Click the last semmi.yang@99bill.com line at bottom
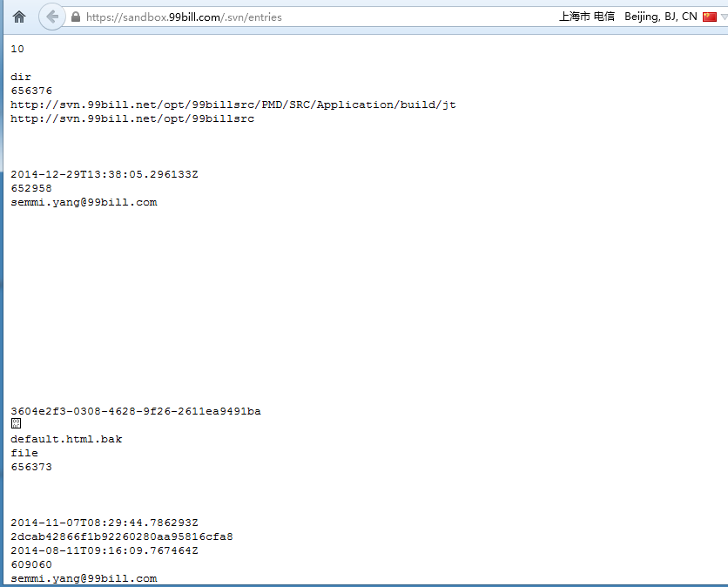 [x=84, y=578]
